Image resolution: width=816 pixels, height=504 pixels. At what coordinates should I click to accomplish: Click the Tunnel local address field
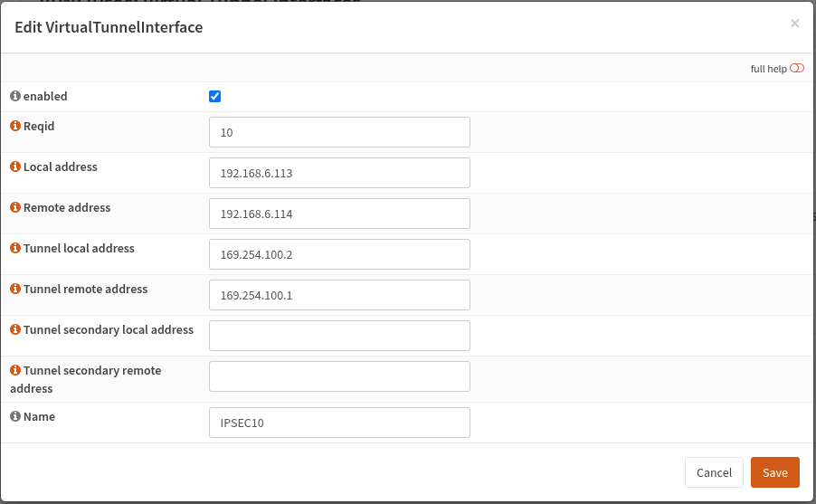coord(339,254)
